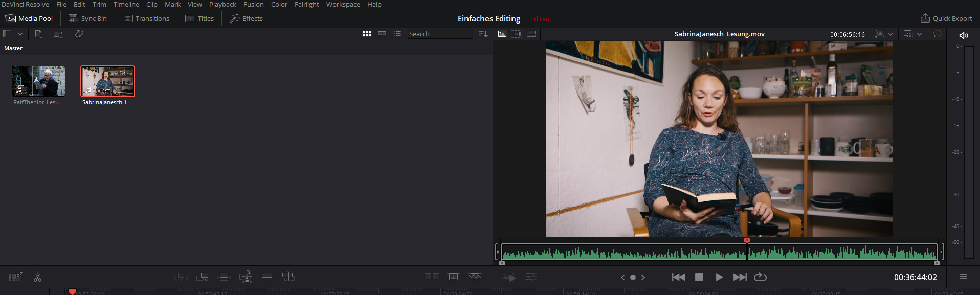Open the Transitions panel
Image resolution: width=980 pixels, height=295 pixels.
146,18
